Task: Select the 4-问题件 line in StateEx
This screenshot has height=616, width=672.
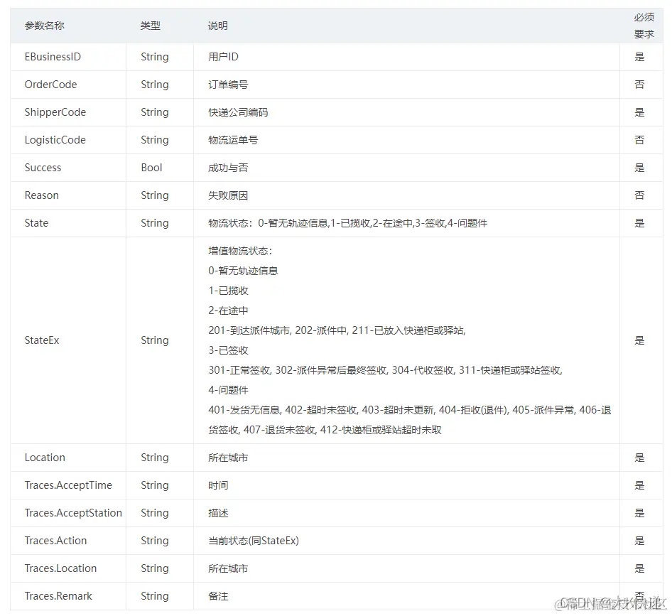Action: tap(229, 390)
